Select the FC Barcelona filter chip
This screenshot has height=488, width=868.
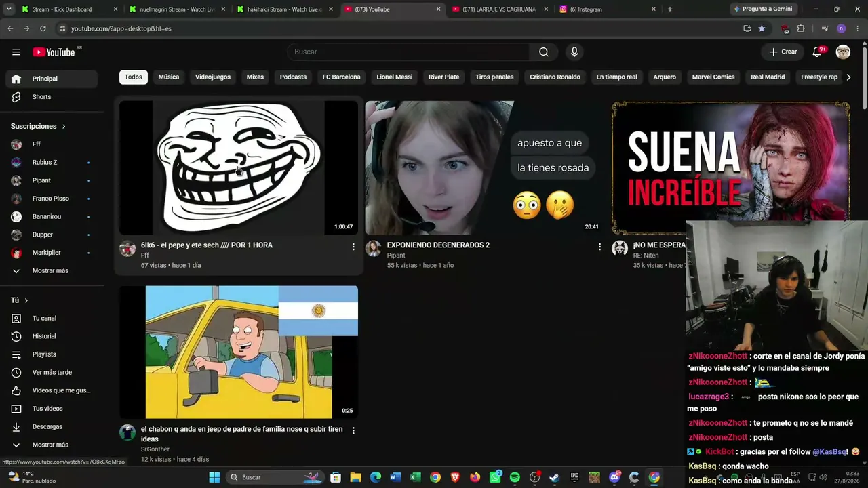(x=341, y=77)
